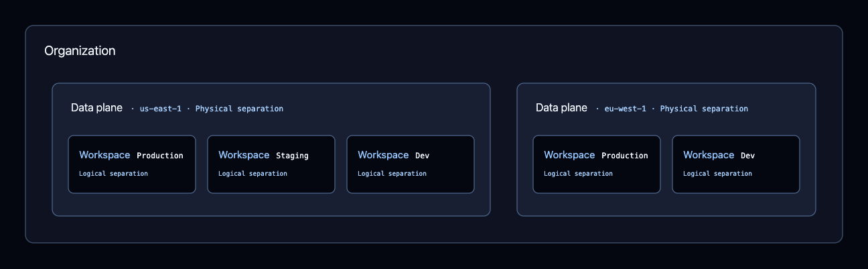Open the Staging workspace card
Screen dimensions: 868x269
pyautogui.click(x=271, y=164)
